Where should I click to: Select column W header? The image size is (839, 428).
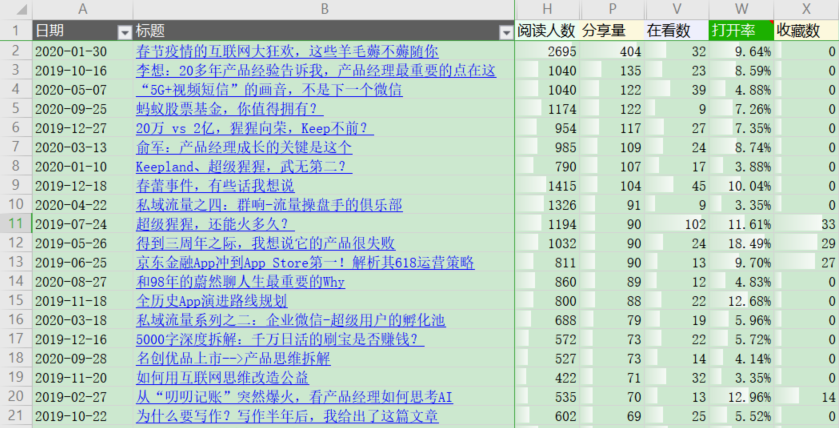[741, 9]
